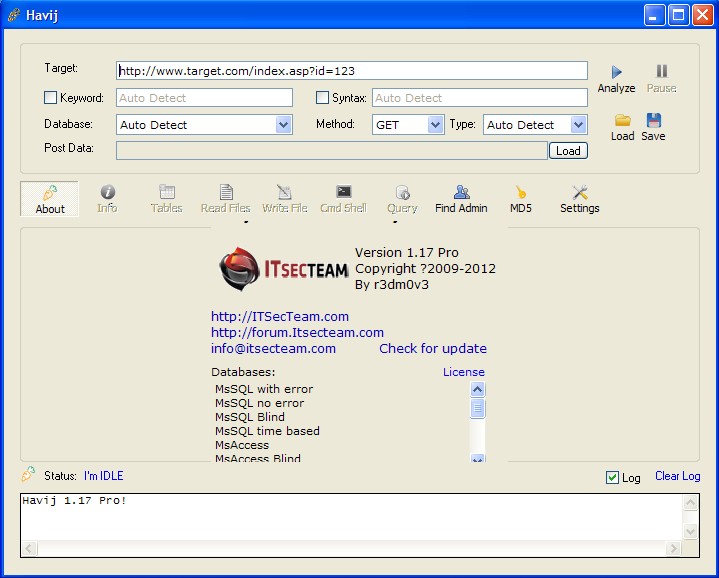The height and width of the screenshot is (578, 719).
Task: Click the Clear Log link
Action: click(x=677, y=476)
